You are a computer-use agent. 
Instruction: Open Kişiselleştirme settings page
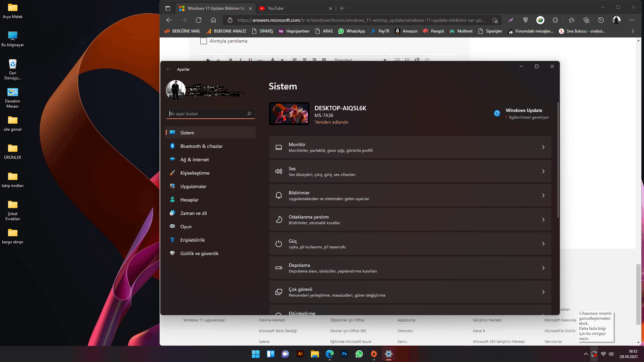(195, 173)
